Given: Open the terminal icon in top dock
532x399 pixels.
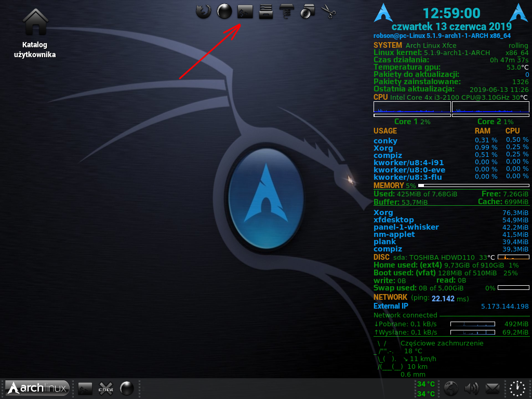Looking at the screenshot, I should pyautogui.click(x=245, y=11).
